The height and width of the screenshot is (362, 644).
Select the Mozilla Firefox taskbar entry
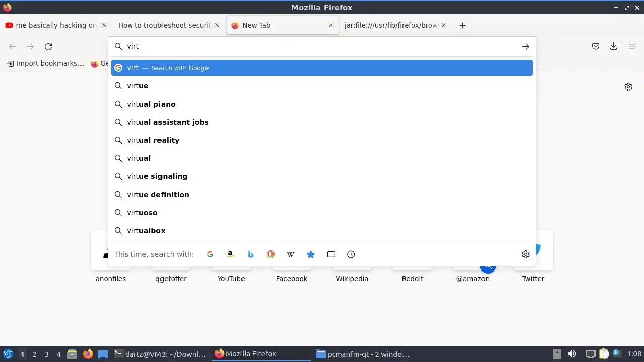tap(261, 354)
